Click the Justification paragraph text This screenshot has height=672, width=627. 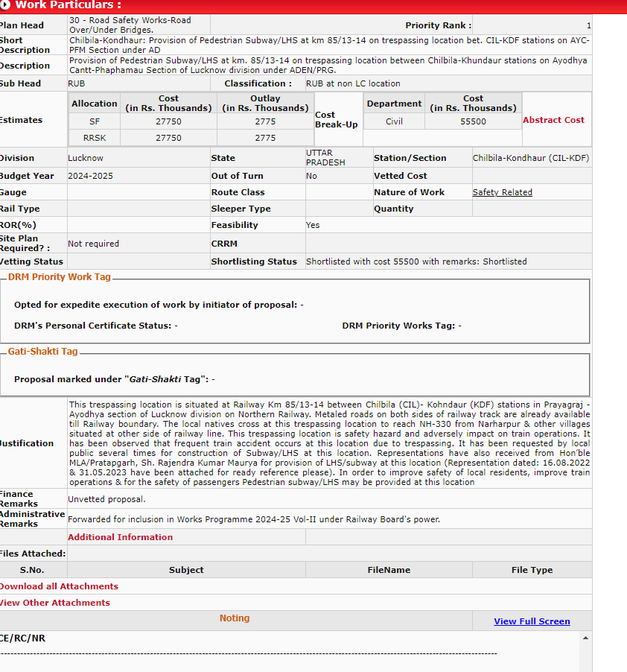(329, 443)
